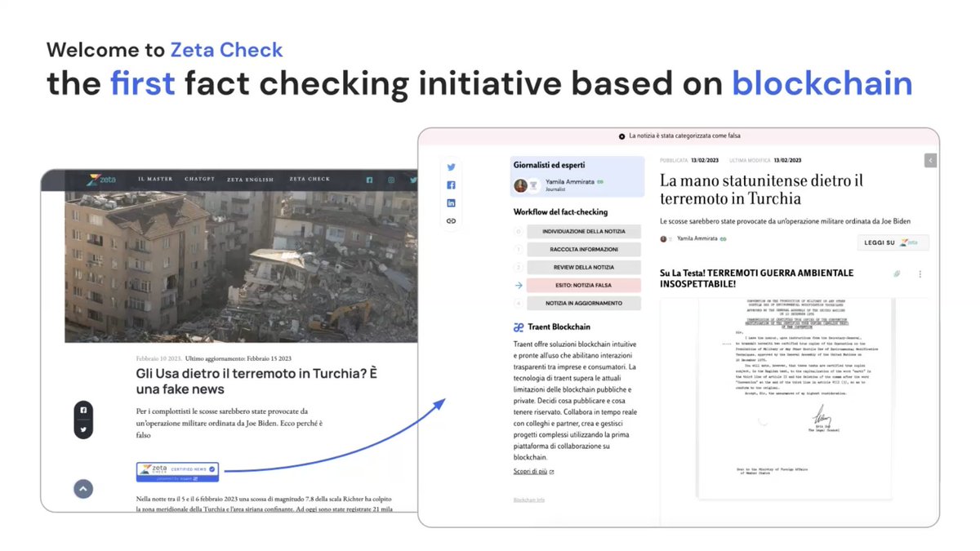Click the Zeta Check Certified News badge

[177, 471]
